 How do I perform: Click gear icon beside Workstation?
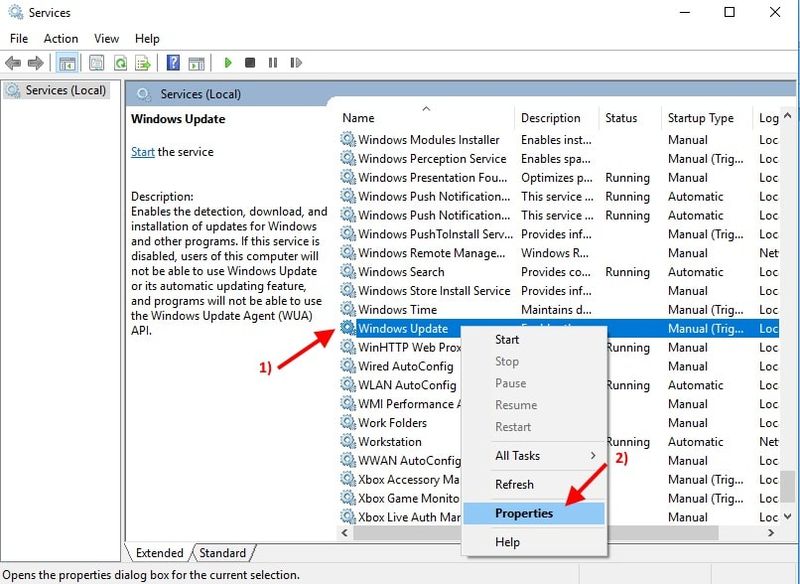(348, 441)
